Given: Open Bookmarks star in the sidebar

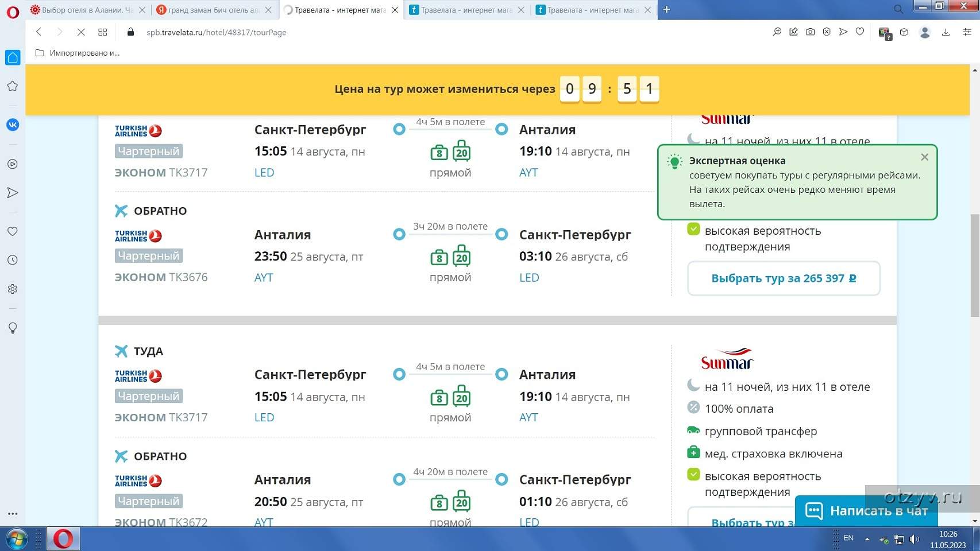Looking at the screenshot, I should [13, 86].
